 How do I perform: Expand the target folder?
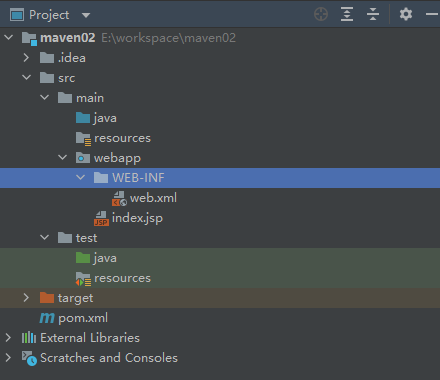[x=26, y=298]
